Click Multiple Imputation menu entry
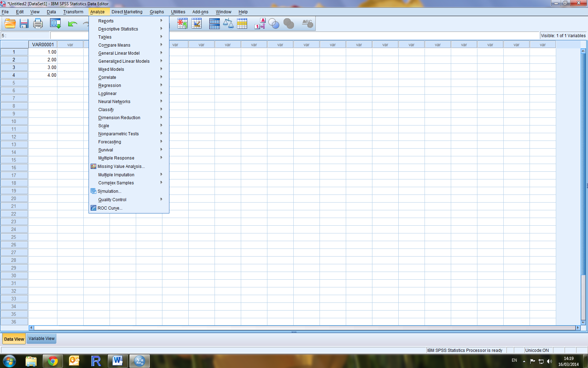Screen dimensions: 588x368 (x=129, y=175)
